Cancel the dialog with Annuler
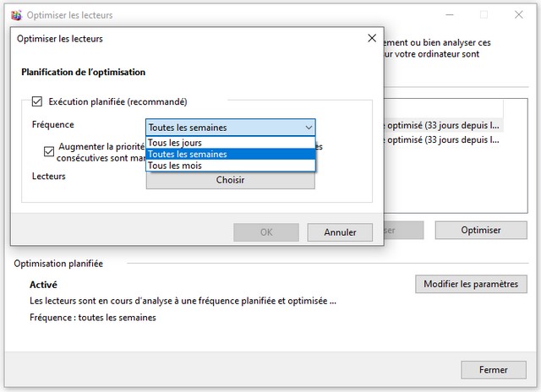The height and width of the screenshot is (392, 541). [x=340, y=232]
